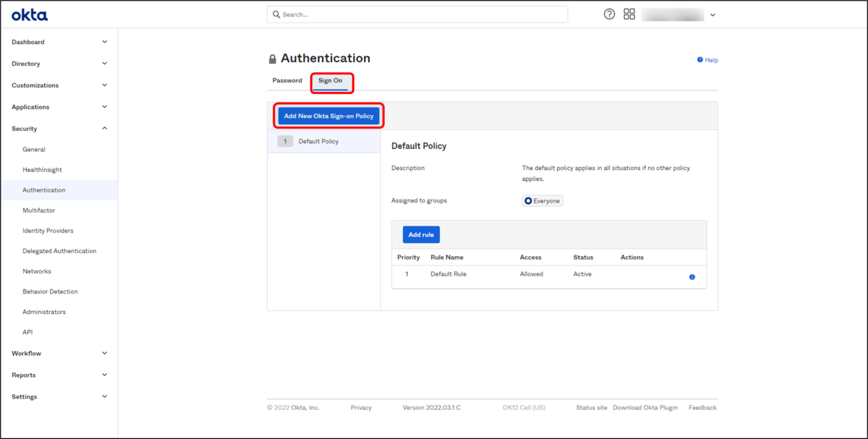868x439 pixels.
Task: Expand the Settings sidebar section
Action: coord(59,397)
